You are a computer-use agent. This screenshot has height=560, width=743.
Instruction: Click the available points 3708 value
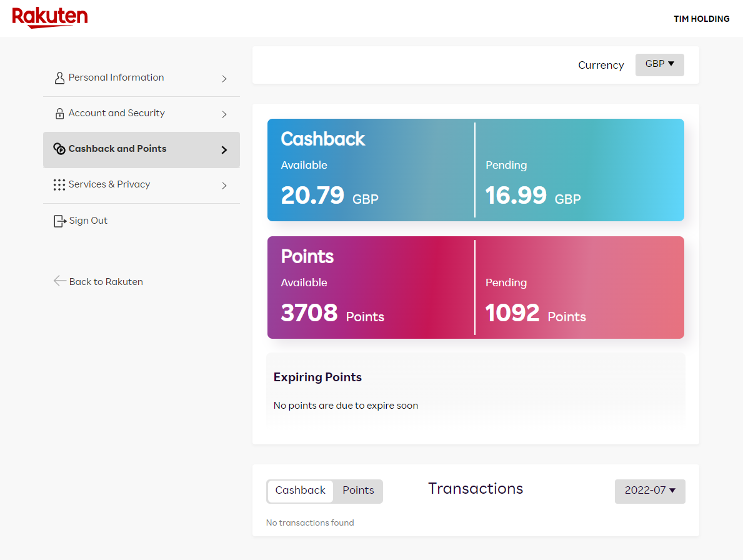[309, 312]
